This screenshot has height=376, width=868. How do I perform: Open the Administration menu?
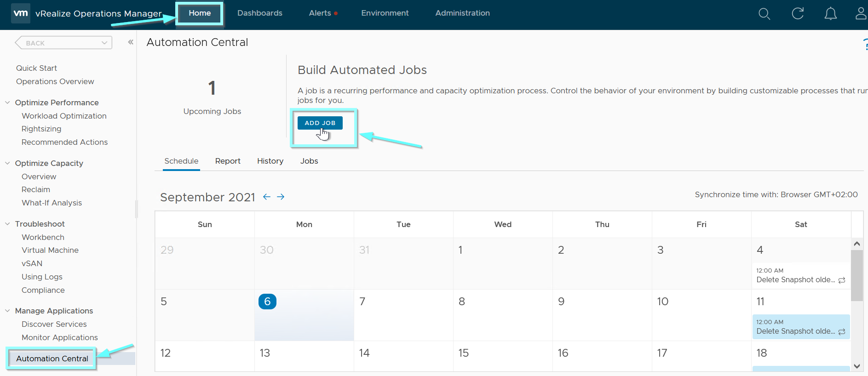pyautogui.click(x=463, y=13)
